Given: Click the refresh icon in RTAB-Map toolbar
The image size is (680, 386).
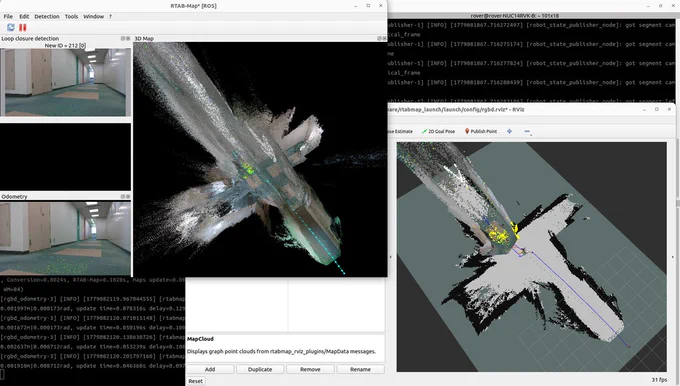Looking at the screenshot, I should click(11, 27).
